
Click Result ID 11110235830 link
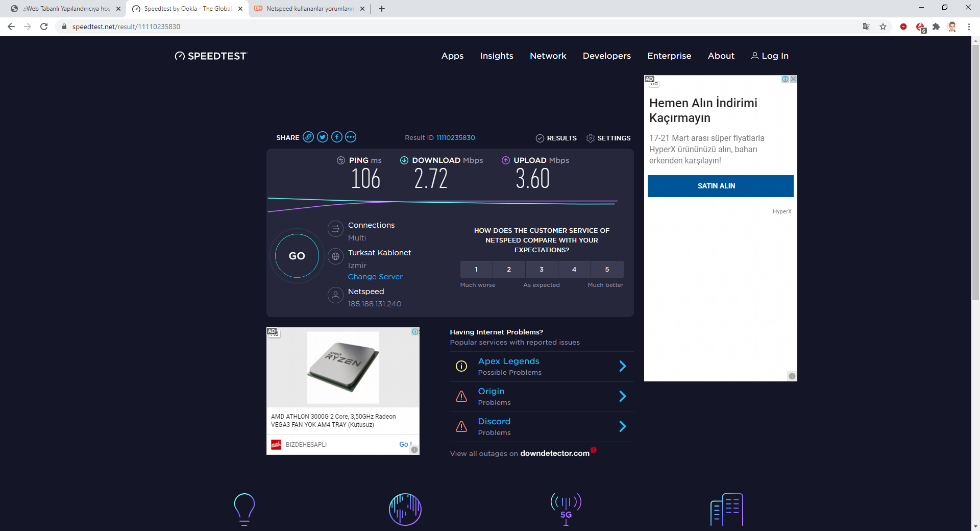point(456,137)
